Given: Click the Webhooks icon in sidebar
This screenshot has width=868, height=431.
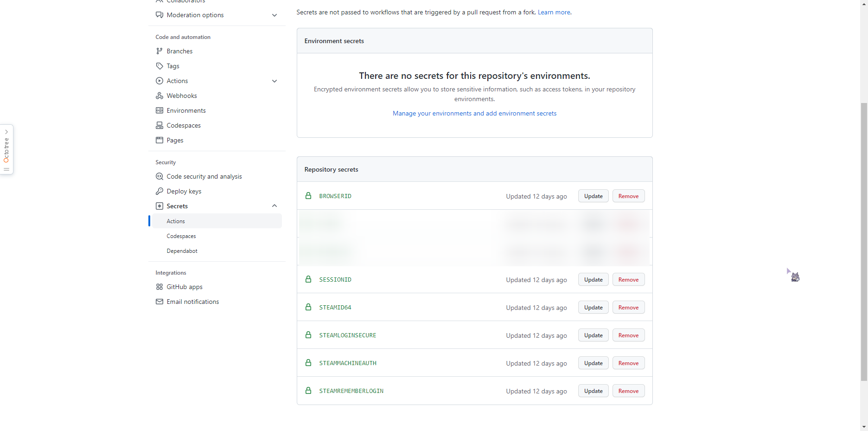Looking at the screenshot, I should click(160, 96).
